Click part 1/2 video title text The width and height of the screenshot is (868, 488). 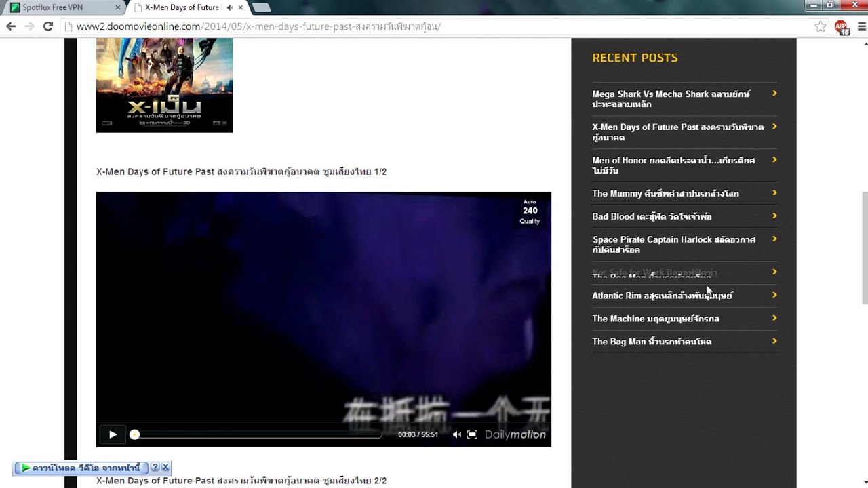[x=241, y=172]
